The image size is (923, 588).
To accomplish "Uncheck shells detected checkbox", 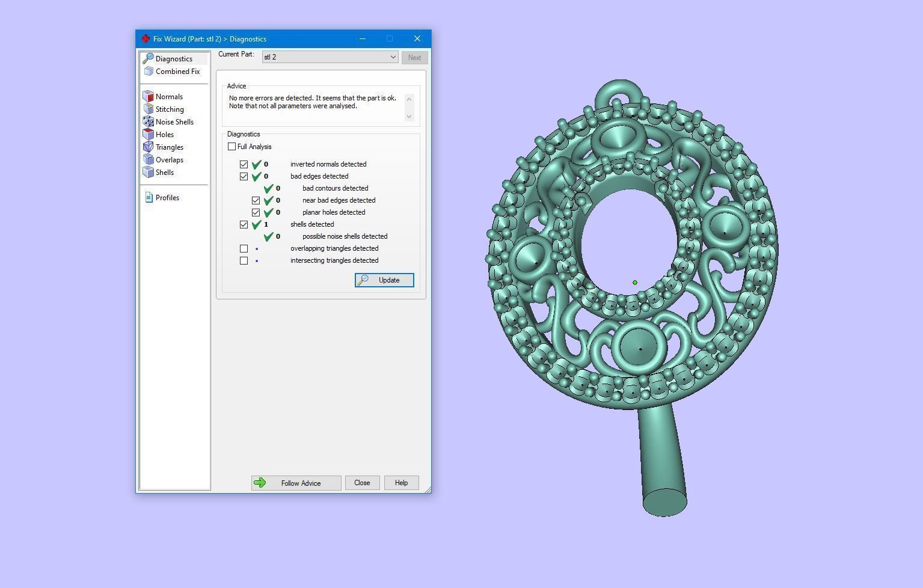I will [x=244, y=224].
